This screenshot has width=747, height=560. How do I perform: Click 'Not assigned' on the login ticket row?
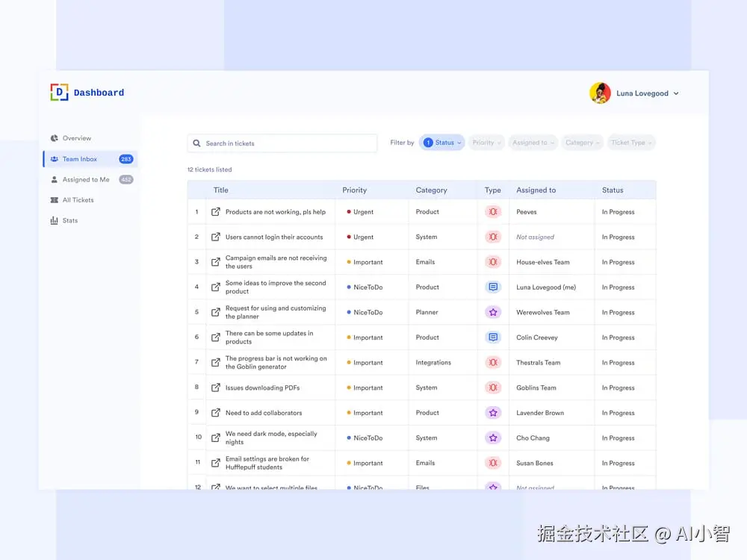click(535, 237)
